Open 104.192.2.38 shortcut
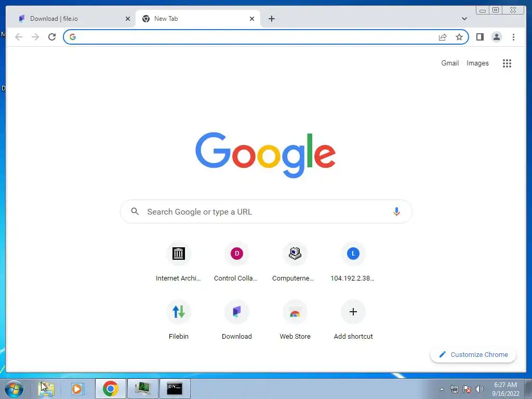This screenshot has width=532, height=399. [353, 262]
